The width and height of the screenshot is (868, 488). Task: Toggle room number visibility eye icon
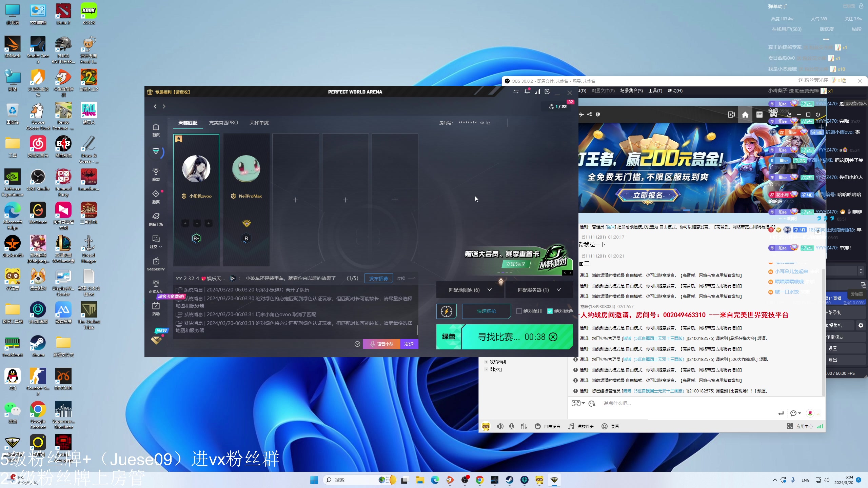tap(481, 123)
